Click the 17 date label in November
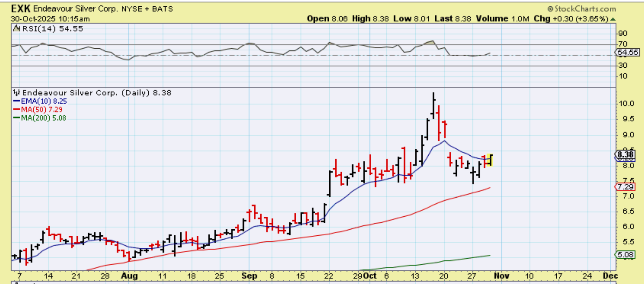 pyautogui.click(x=558, y=276)
